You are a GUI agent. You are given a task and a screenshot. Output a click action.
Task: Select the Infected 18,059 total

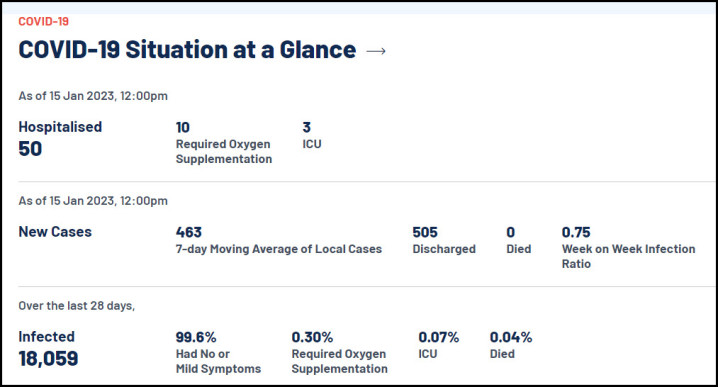(48, 349)
